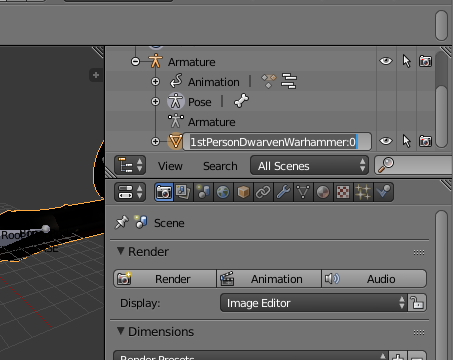Expand the viewport properties plus tab
This screenshot has width=453, height=360.
pos(96,75)
